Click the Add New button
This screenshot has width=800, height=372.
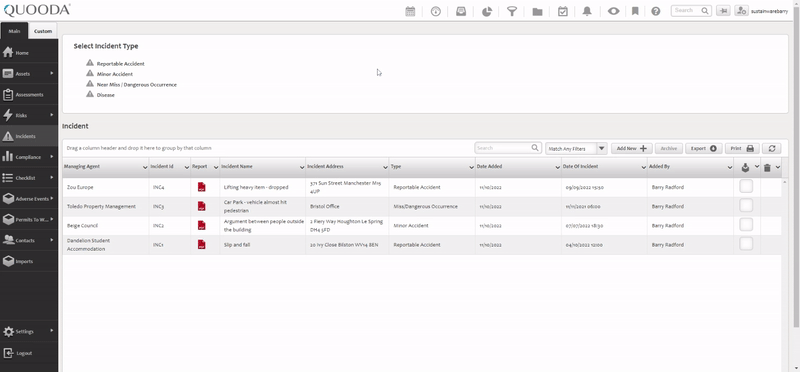632,148
